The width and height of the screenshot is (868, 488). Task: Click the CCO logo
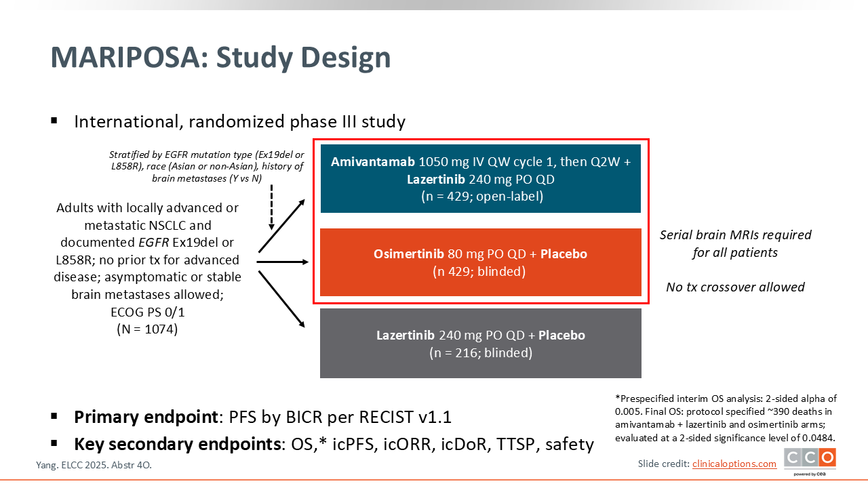tap(810, 461)
